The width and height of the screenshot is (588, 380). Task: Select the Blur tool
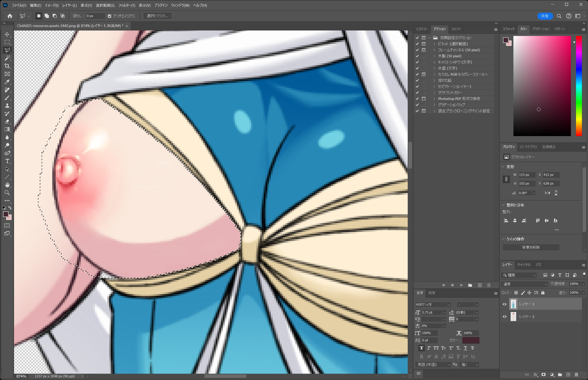coord(7,137)
